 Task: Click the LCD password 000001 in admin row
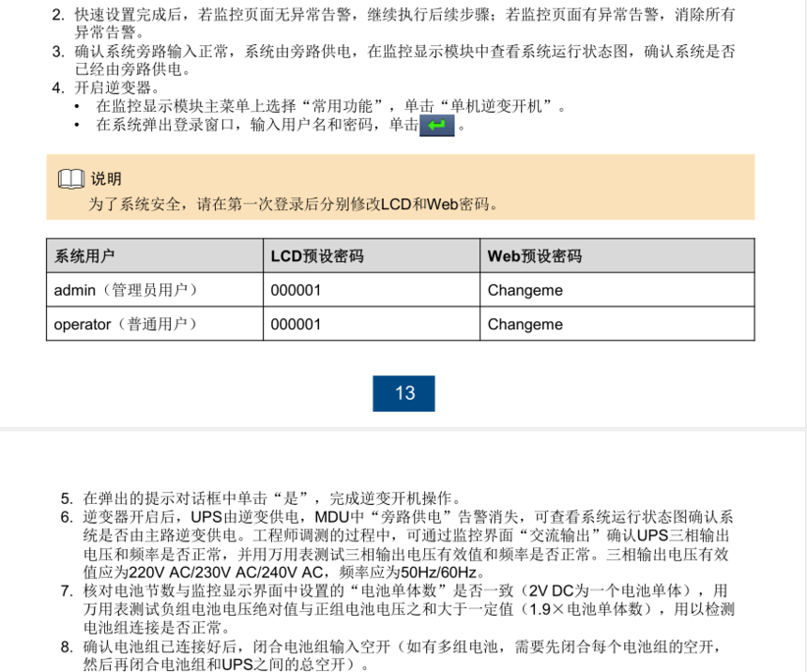(296, 290)
